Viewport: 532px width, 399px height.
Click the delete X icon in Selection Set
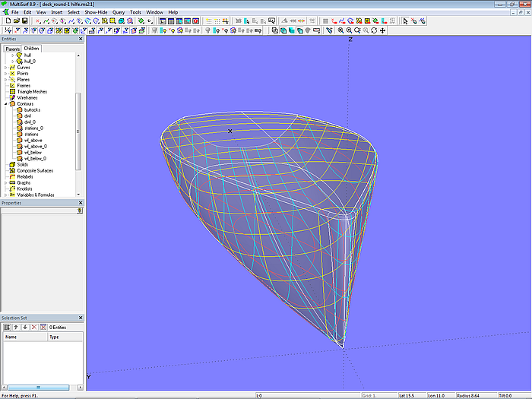pyautogui.click(x=33, y=327)
